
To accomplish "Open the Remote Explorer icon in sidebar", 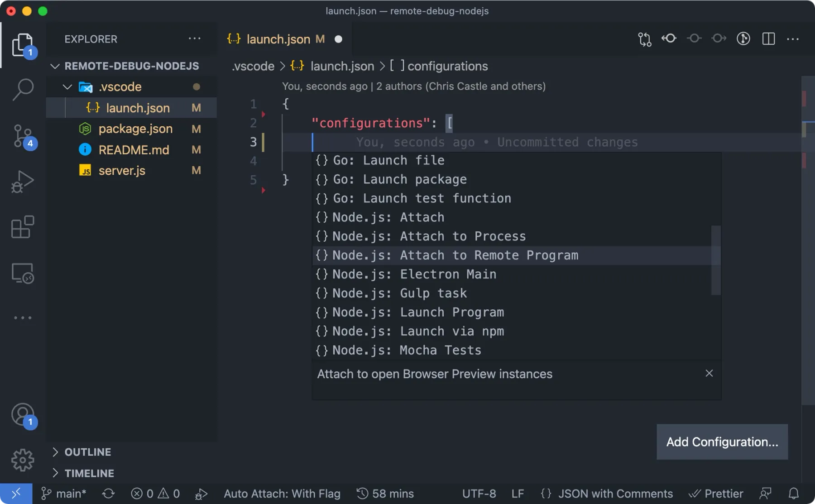I will (x=23, y=273).
